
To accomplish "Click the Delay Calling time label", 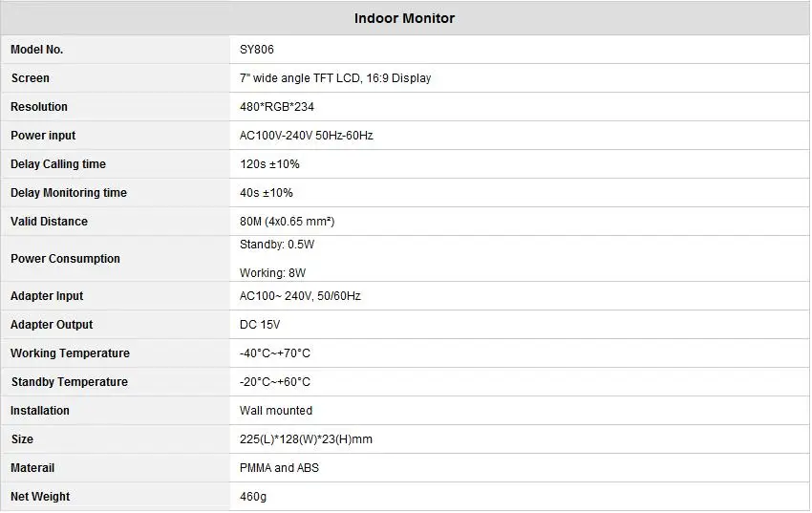I will point(58,164).
